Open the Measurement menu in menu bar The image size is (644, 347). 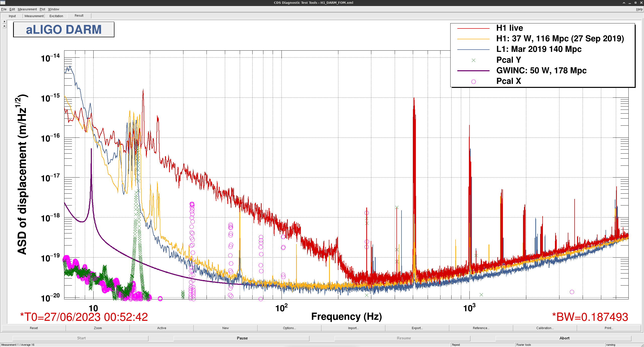(27, 9)
